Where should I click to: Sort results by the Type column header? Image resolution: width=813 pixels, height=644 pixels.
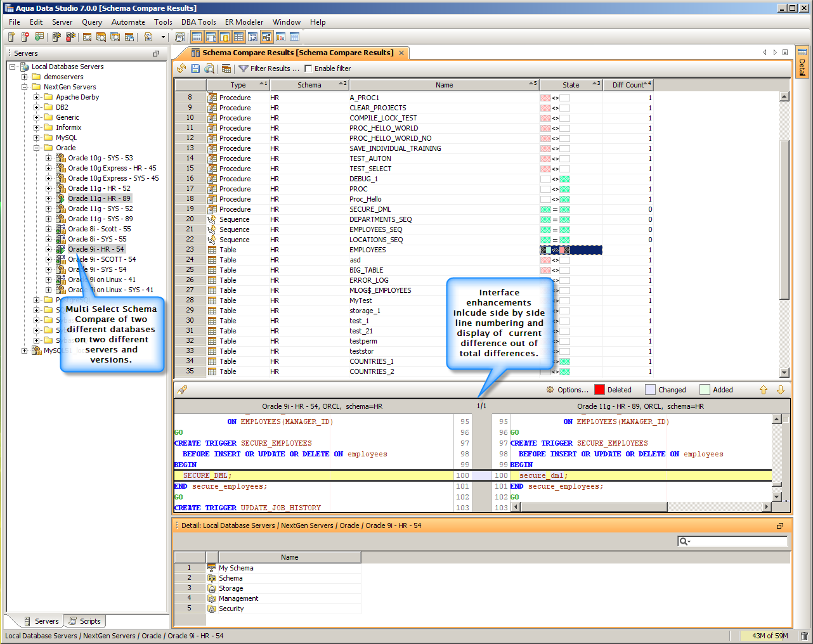pos(238,85)
